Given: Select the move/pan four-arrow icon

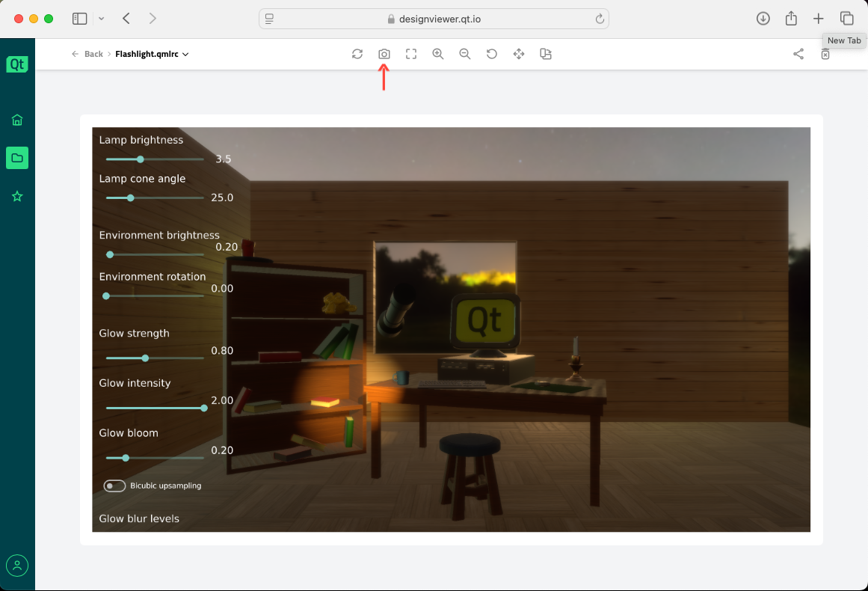Looking at the screenshot, I should pos(519,54).
